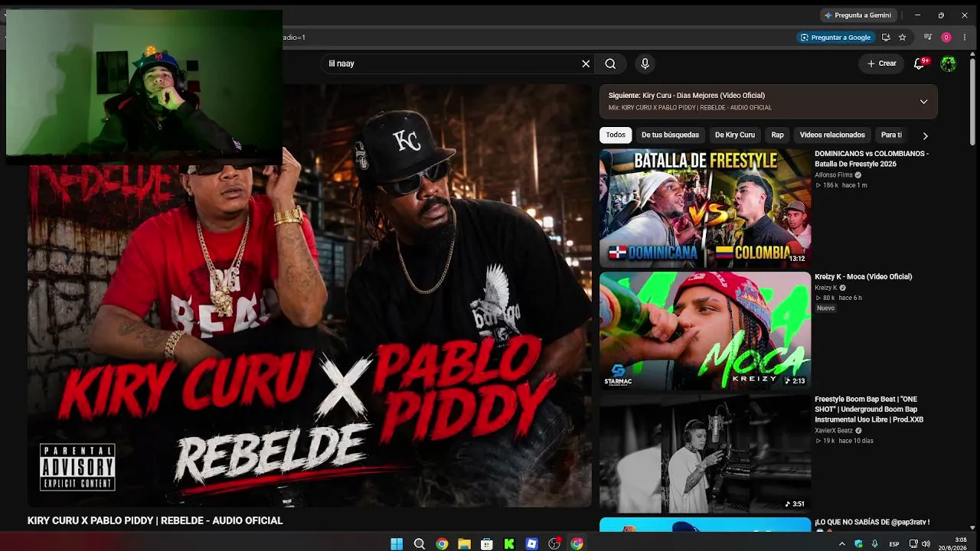Open the Chrome three-dot menu
The width and height of the screenshot is (980, 551).
click(x=965, y=37)
